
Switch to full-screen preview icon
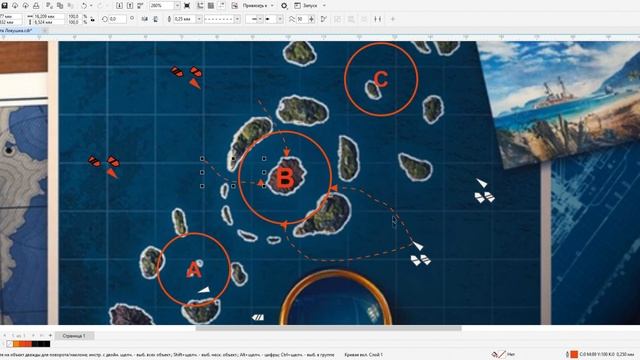187,6
